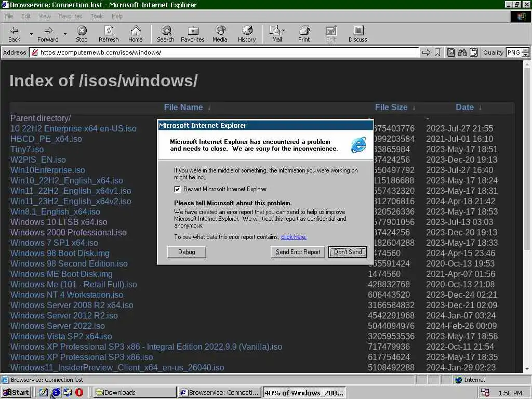The width and height of the screenshot is (532, 399).
Task: Open Tiny7.iso link
Action: coord(27,149)
